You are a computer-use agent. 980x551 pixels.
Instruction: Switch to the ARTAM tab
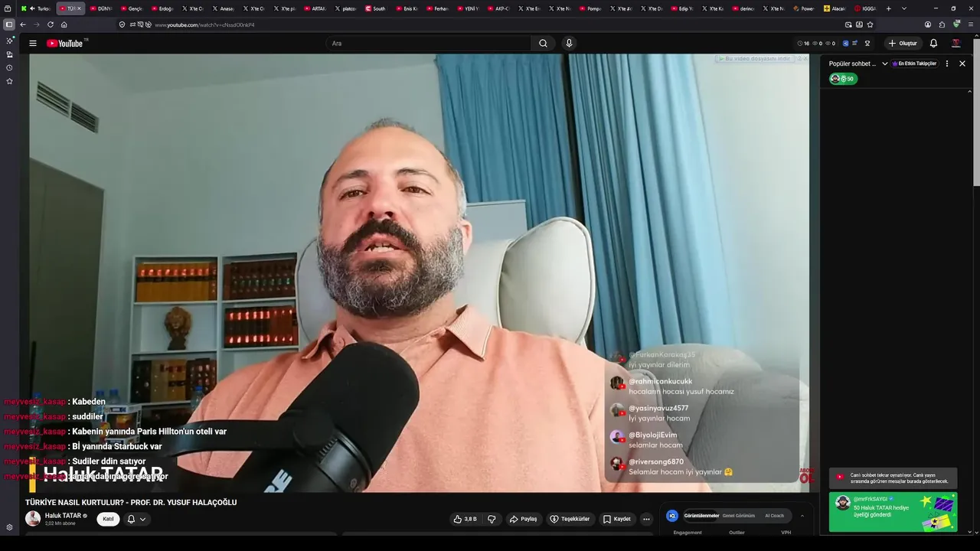pos(315,8)
